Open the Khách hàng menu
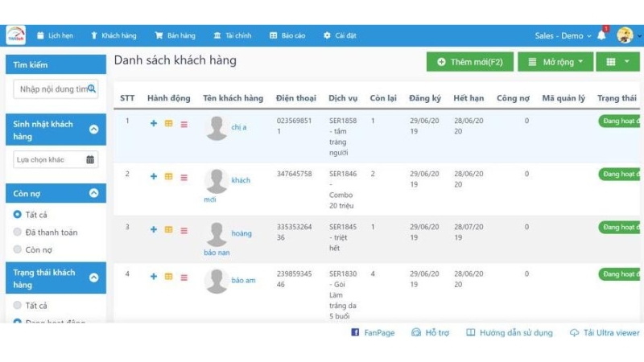Image resolution: width=644 pixels, height=362 pixels. pos(114,35)
